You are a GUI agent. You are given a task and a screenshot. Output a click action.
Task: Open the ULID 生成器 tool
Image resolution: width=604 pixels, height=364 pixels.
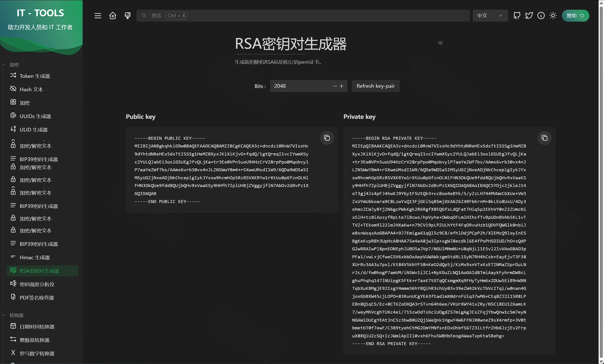[x=42, y=130]
